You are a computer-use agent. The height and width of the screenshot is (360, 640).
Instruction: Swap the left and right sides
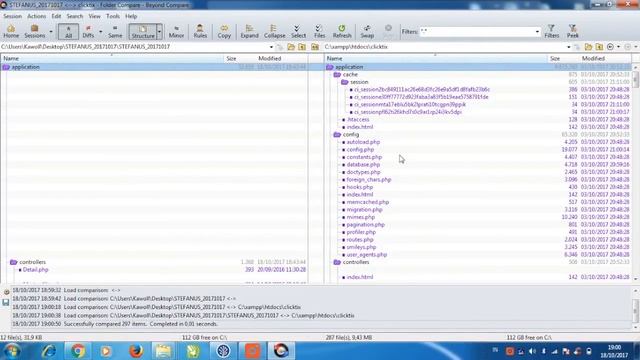pyautogui.click(x=367, y=31)
